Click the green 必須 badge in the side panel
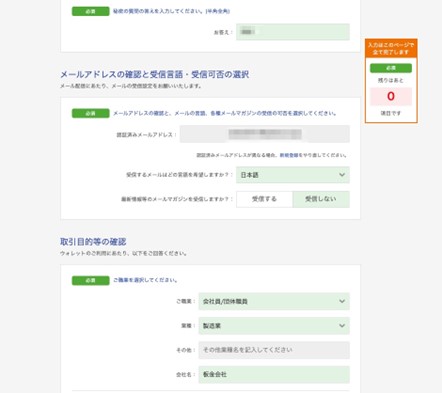The width and height of the screenshot is (442, 393). pos(391,68)
